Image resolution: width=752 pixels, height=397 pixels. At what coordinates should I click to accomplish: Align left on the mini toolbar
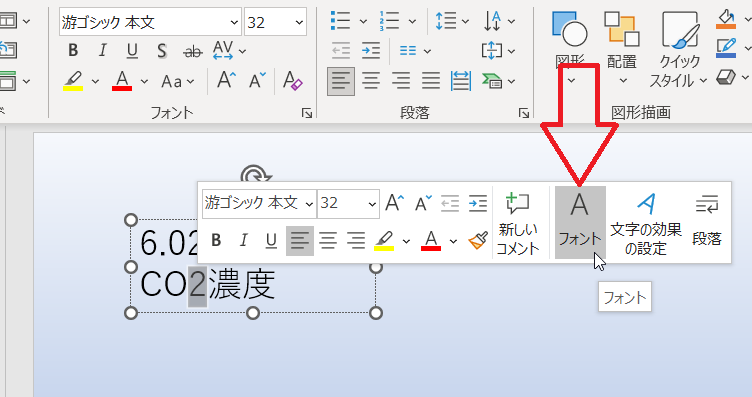(300, 241)
